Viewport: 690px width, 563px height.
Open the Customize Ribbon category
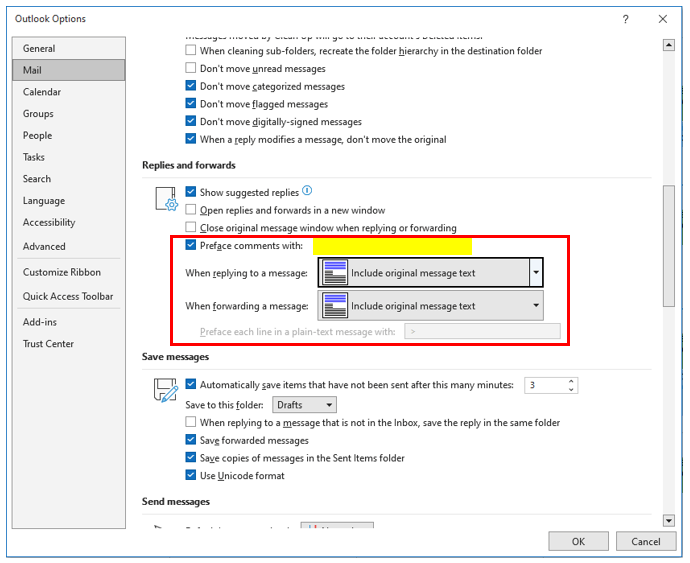pyautogui.click(x=69, y=272)
